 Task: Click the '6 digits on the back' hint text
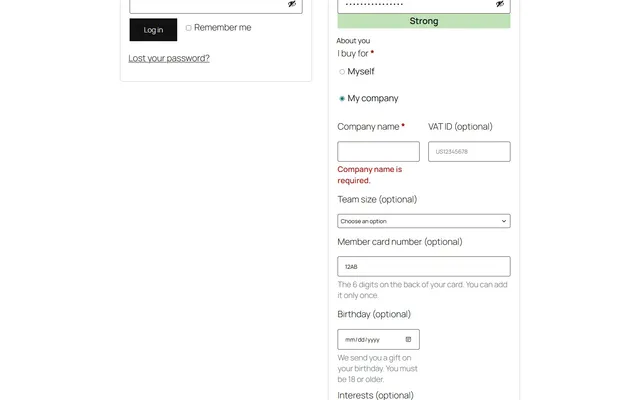coord(422,290)
